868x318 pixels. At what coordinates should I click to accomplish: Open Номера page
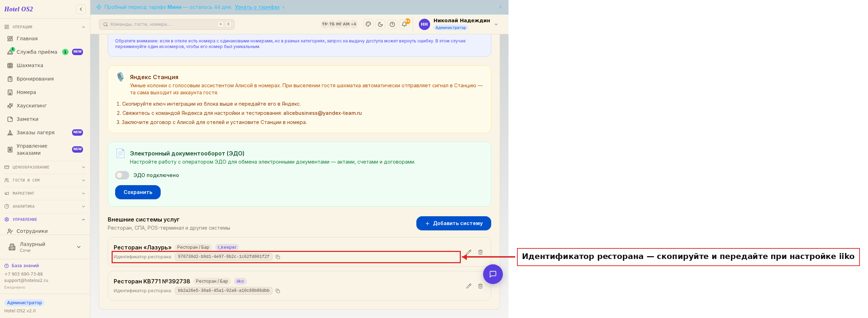pyautogui.click(x=45, y=92)
